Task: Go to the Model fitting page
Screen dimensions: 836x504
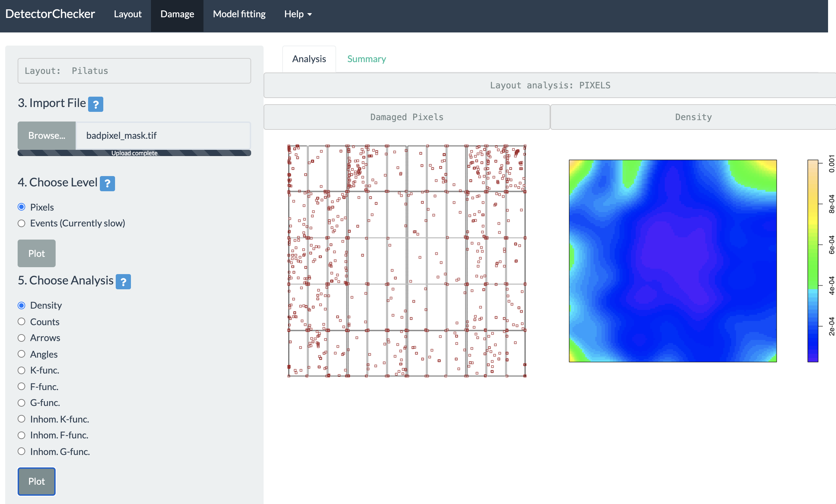Action: pos(239,14)
